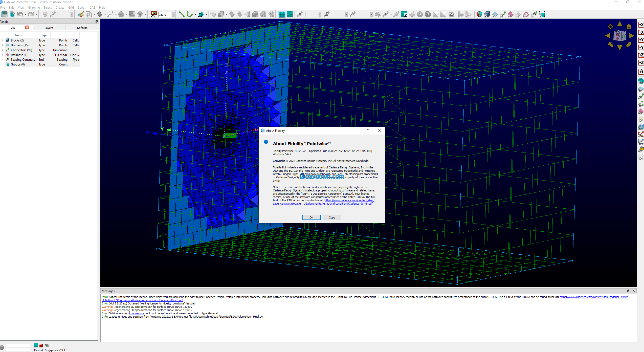Click the hash dimension icon
The image size is (644, 352).
(300, 14)
